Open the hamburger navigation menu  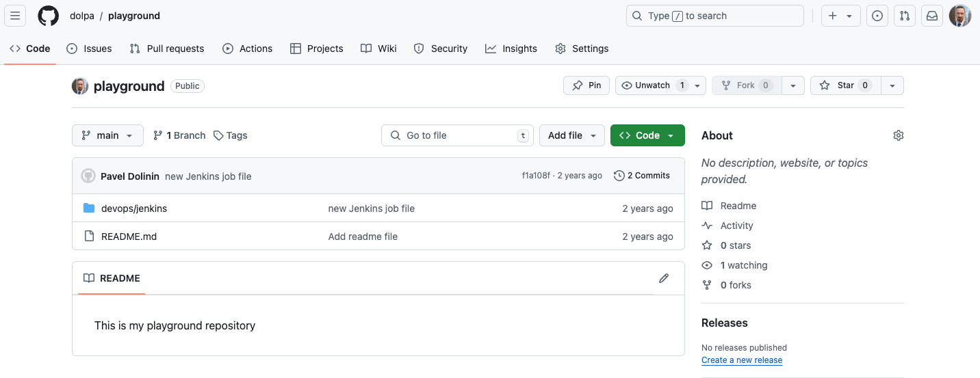point(15,16)
